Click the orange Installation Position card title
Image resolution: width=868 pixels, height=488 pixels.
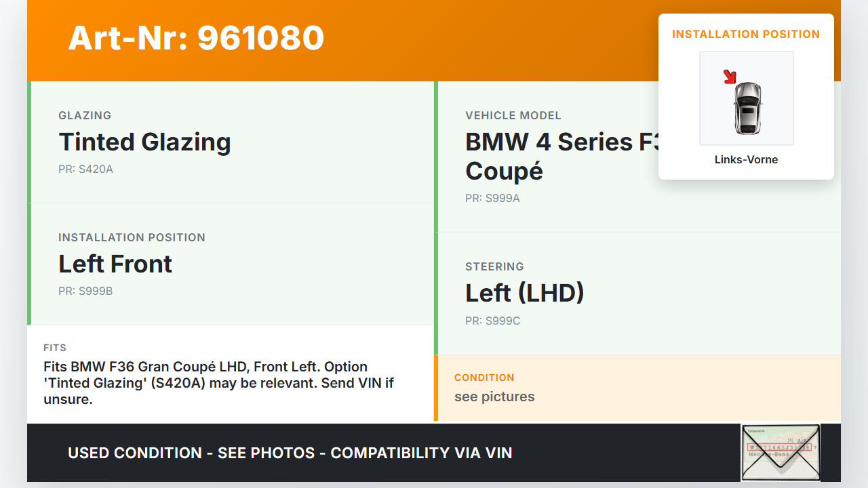tap(746, 35)
